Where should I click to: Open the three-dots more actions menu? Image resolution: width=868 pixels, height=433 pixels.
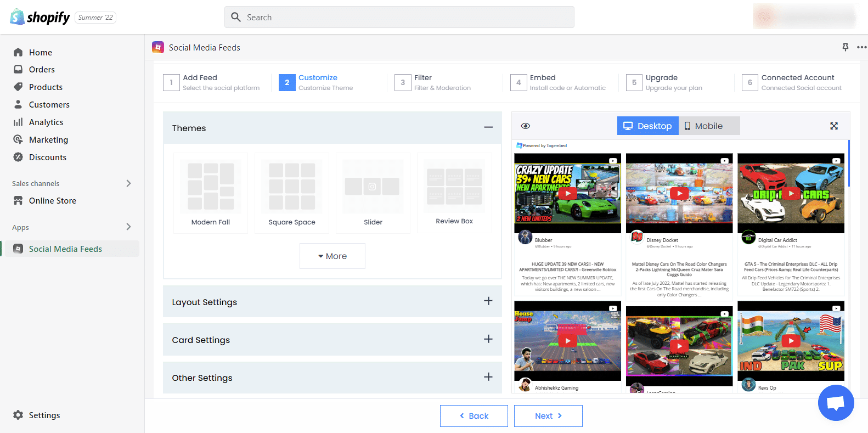[x=862, y=47]
